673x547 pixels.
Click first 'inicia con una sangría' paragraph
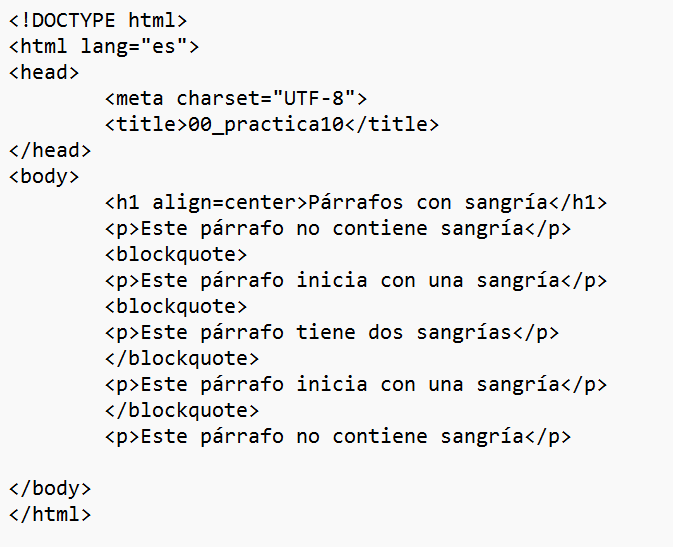click(x=356, y=281)
